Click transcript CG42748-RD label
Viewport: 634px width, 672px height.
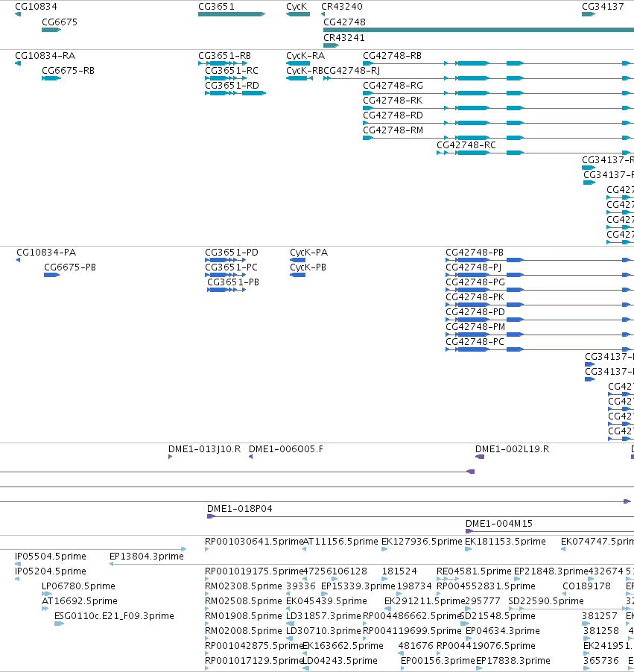[x=393, y=115]
